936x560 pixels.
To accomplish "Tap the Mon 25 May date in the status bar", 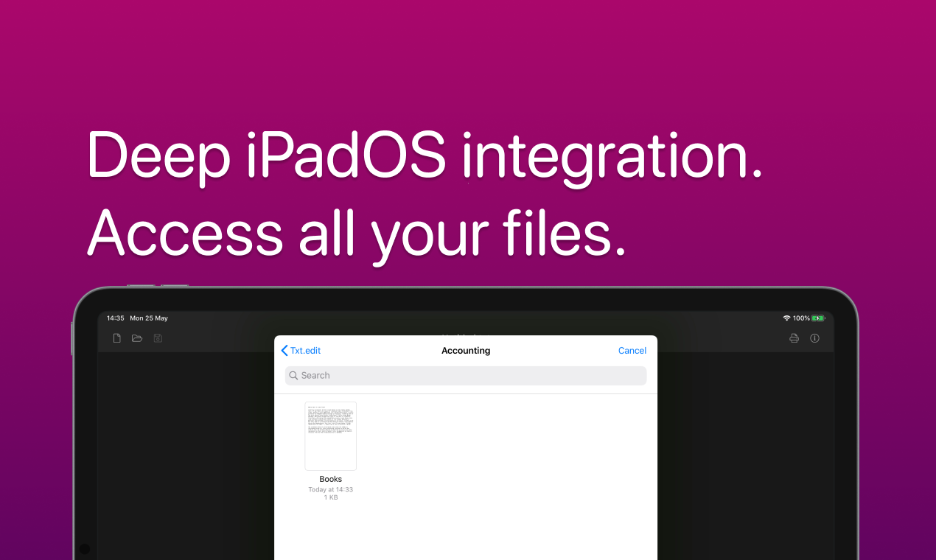I will click(149, 318).
